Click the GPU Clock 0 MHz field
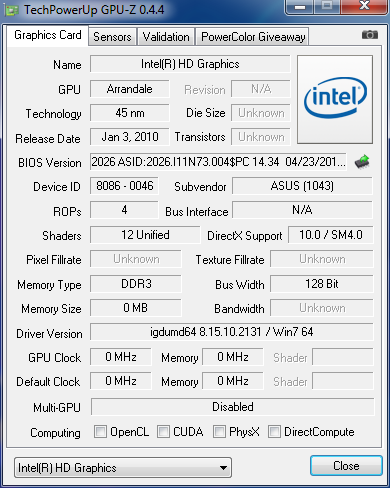390x488 pixels. tap(121, 357)
